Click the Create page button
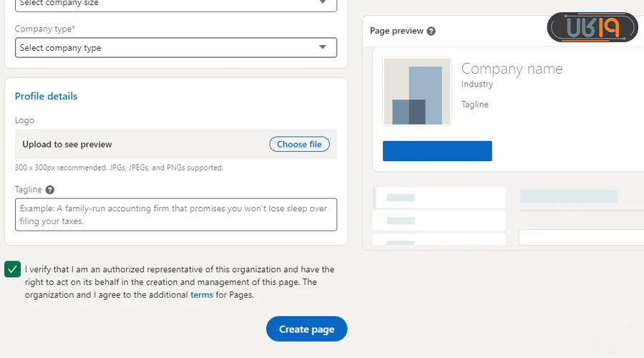 click(x=306, y=329)
